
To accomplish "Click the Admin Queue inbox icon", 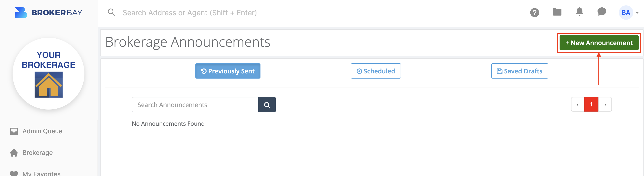I will coord(14,131).
